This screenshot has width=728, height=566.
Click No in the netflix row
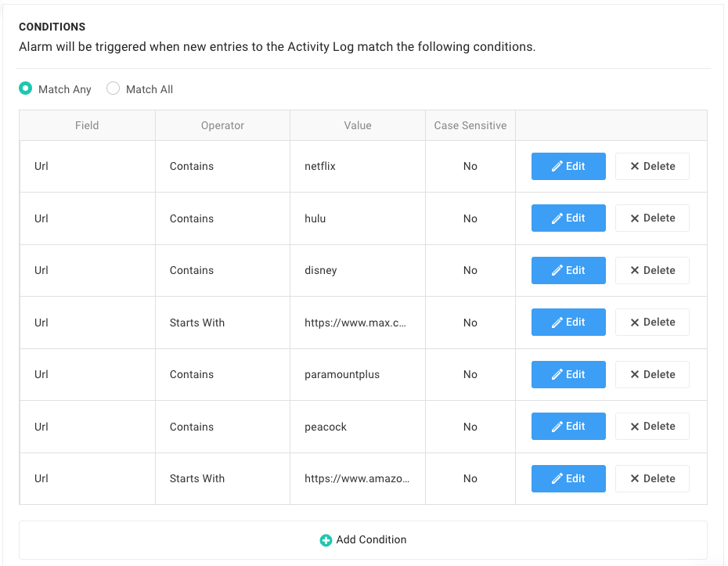click(470, 166)
